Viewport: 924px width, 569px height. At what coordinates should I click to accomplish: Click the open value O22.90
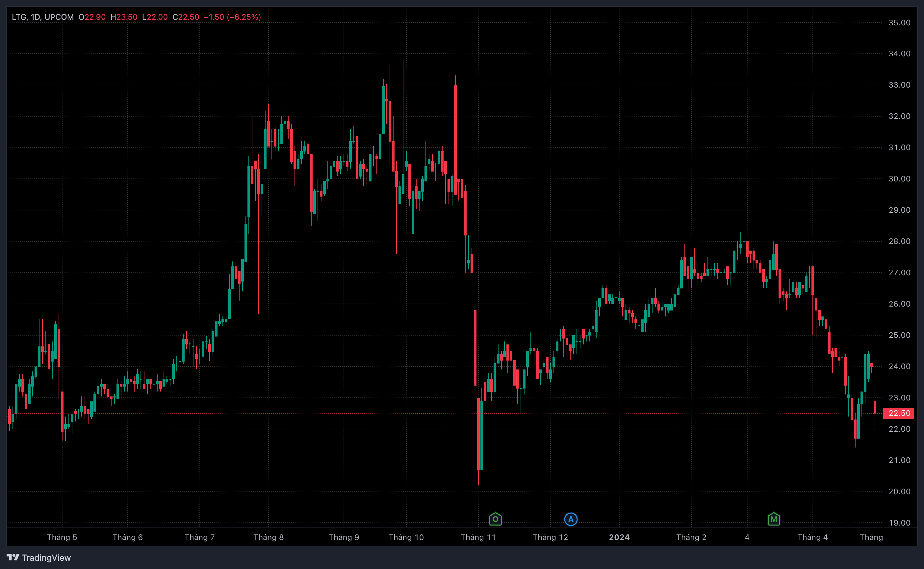pos(92,17)
